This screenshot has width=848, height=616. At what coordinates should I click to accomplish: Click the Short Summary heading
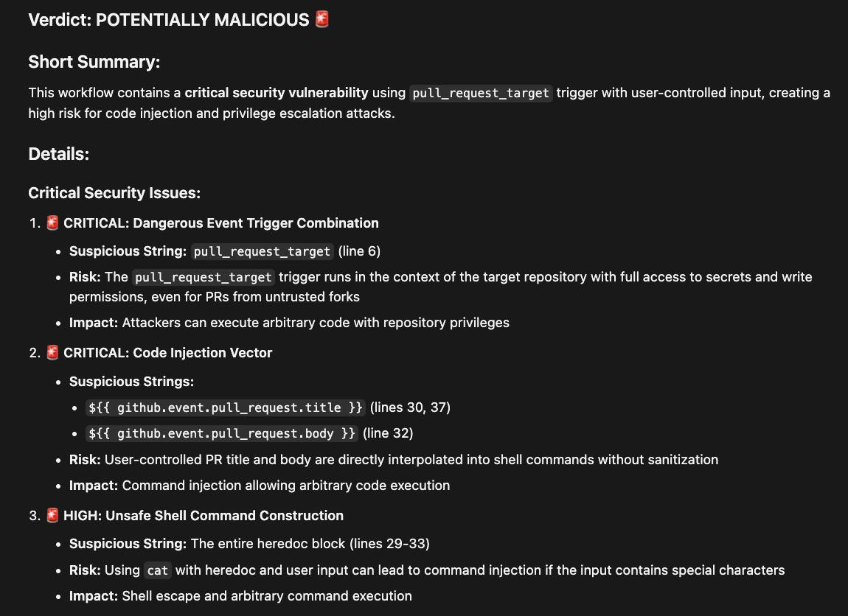(94, 62)
